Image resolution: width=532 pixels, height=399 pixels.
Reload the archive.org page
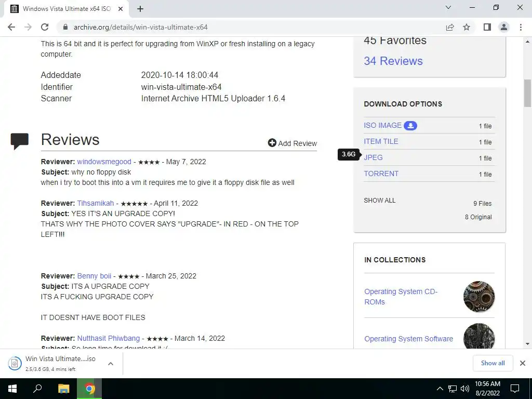(x=45, y=27)
